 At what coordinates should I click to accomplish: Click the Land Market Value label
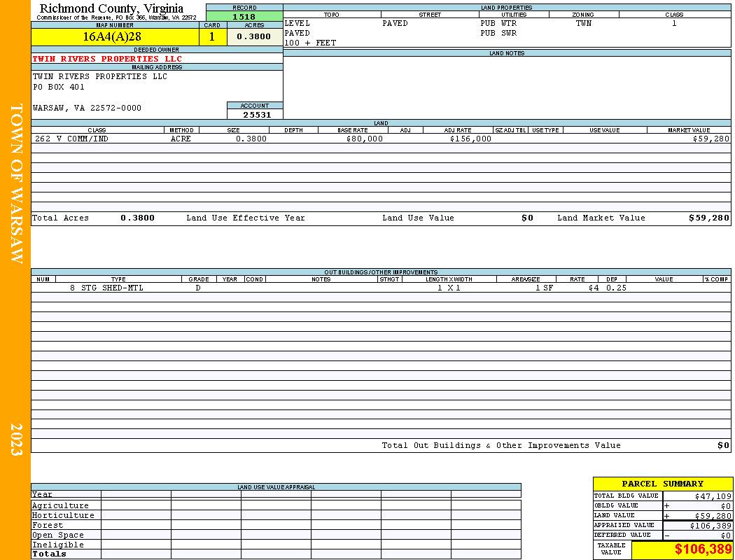coord(601,218)
